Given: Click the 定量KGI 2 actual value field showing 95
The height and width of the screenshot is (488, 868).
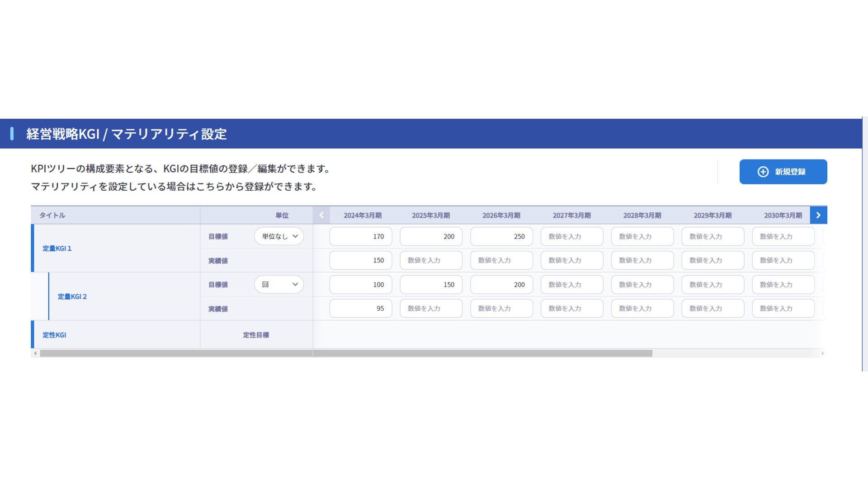Looking at the screenshot, I should click(x=360, y=309).
